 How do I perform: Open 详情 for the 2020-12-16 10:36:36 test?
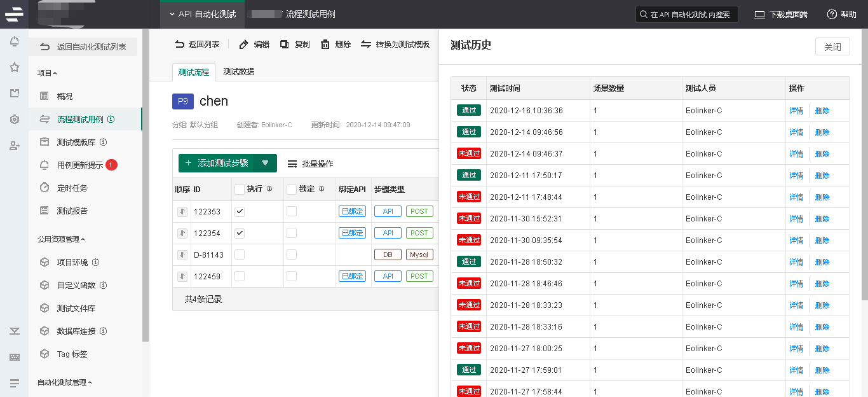click(x=796, y=111)
